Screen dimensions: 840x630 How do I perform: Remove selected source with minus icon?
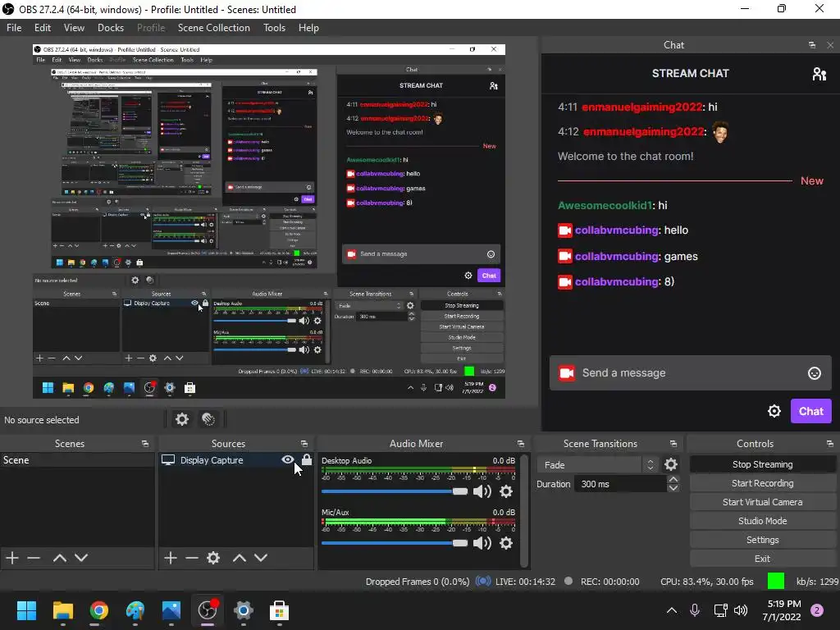(192, 558)
